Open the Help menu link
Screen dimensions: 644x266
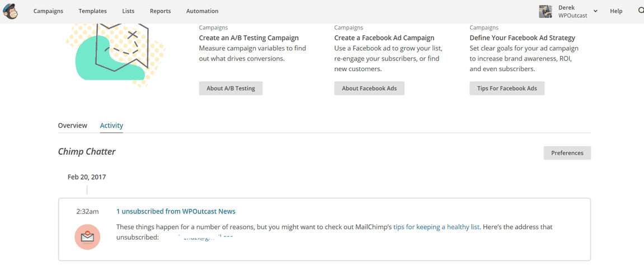(x=616, y=11)
